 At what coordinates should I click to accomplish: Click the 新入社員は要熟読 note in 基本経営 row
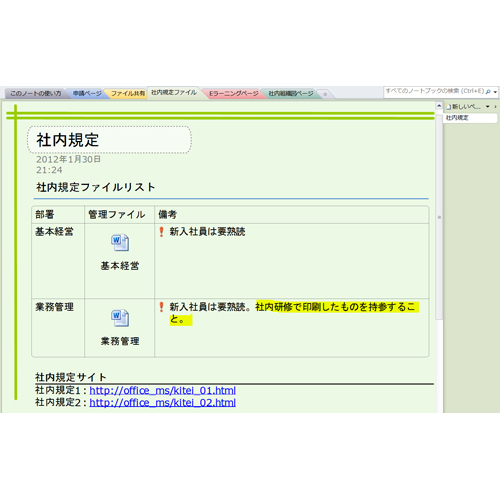[x=207, y=232]
